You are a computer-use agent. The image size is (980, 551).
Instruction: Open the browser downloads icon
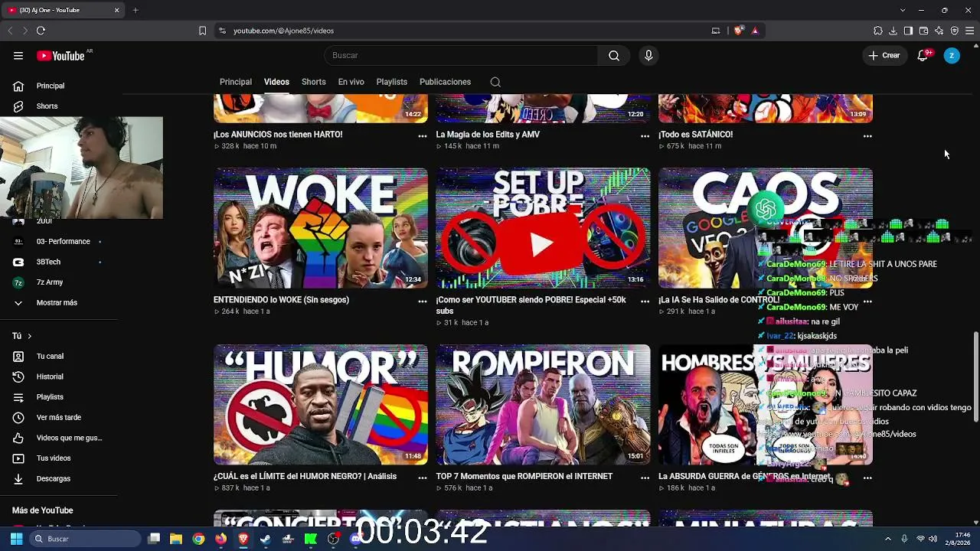(893, 31)
